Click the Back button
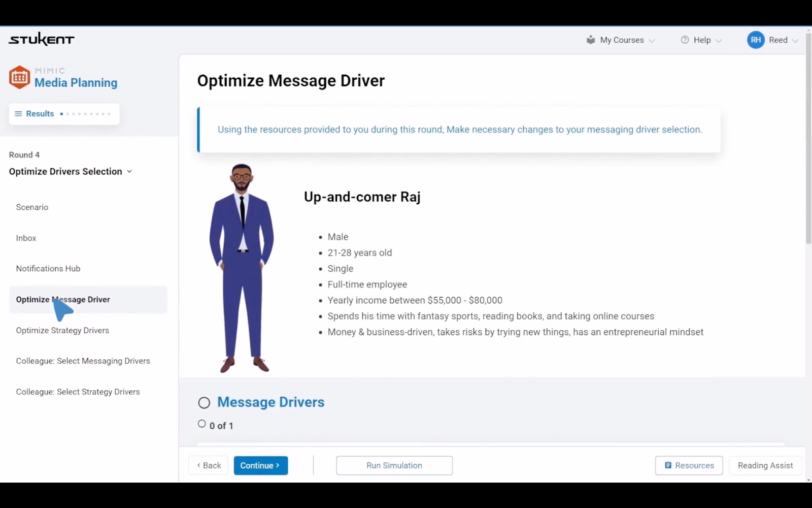 (209, 465)
